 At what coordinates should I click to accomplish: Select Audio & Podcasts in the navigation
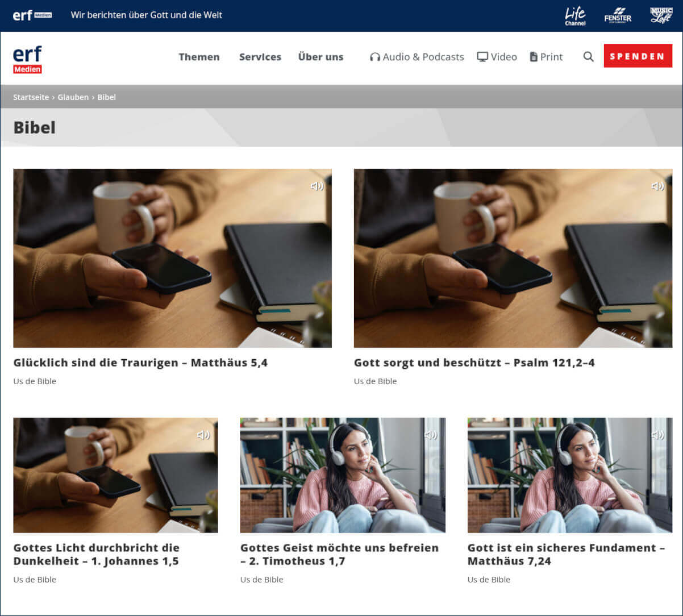pyautogui.click(x=423, y=56)
